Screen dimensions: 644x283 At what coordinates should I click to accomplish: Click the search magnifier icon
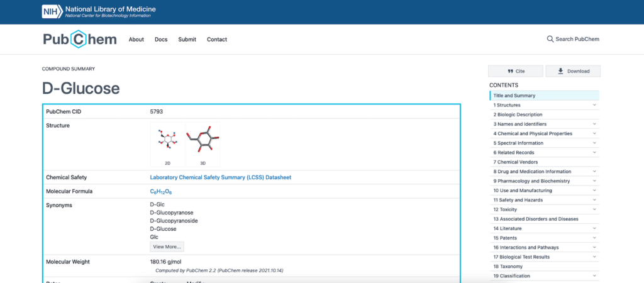point(550,39)
